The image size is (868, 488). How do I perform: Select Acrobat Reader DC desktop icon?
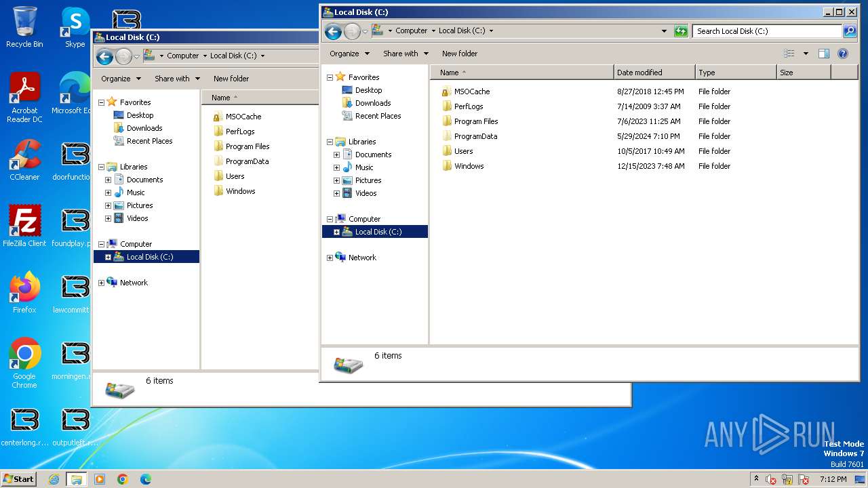24,98
